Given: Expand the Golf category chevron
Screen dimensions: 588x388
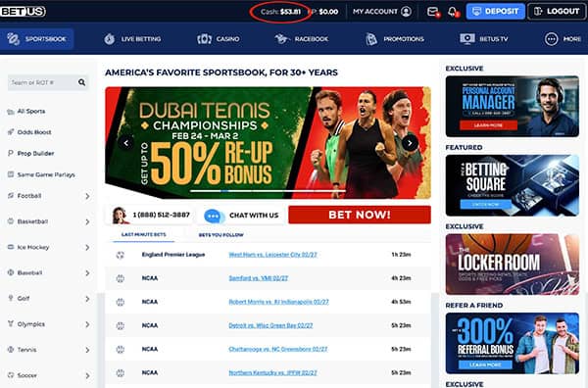Looking at the screenshot, I should point(87,299).
